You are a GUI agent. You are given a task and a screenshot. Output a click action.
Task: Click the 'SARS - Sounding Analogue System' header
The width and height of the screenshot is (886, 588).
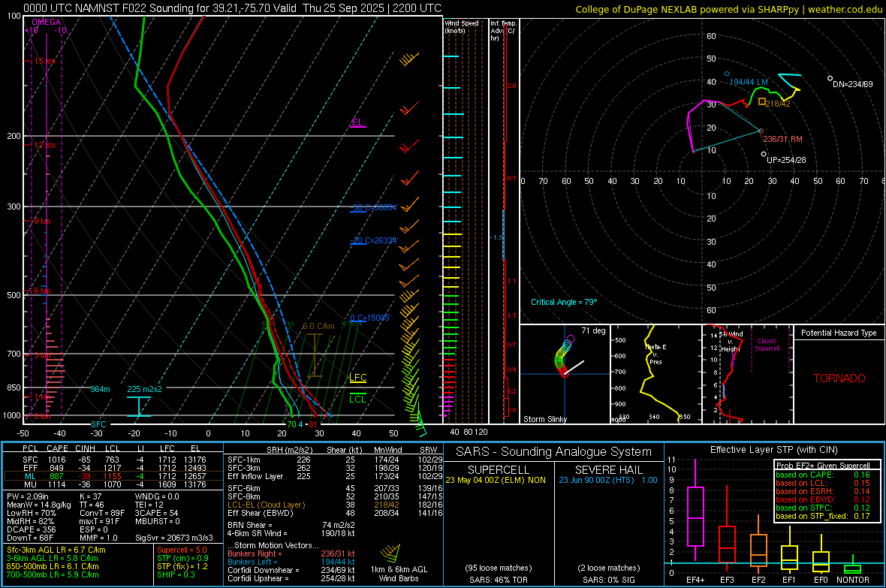point(553,452)
